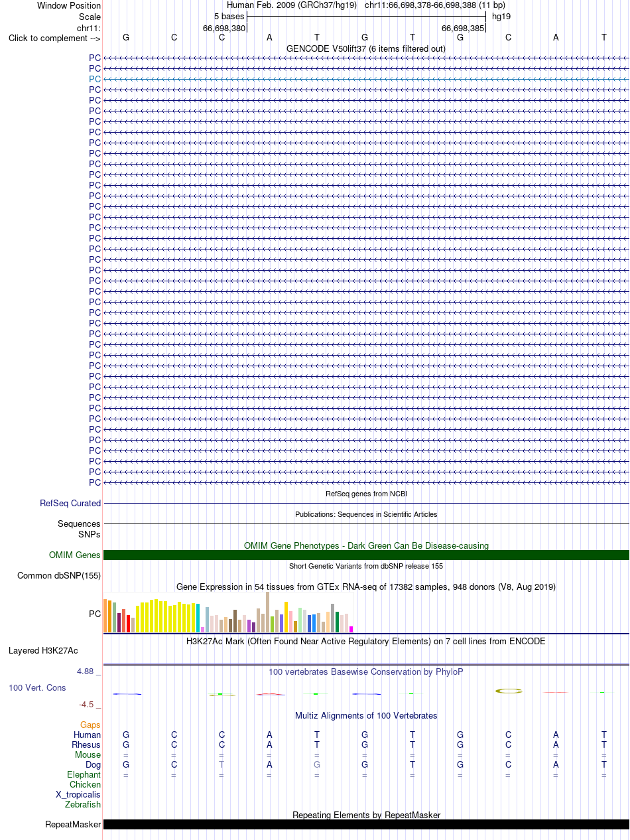The image size is (630, 840).
Task: Click the 'Click to complement -->' label
Action: [x=54, y=38]
